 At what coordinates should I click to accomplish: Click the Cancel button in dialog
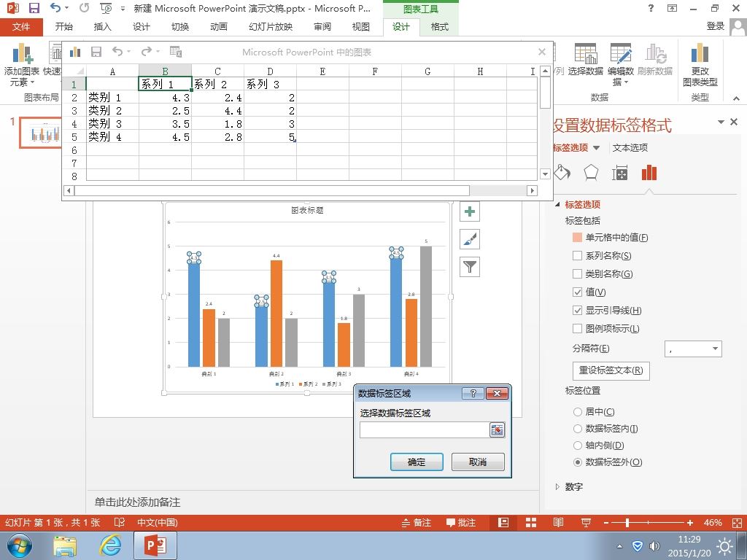coord(478,462)
